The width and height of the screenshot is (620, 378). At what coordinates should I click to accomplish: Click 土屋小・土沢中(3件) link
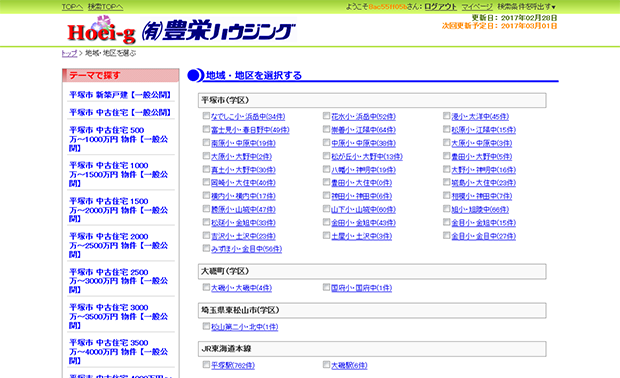pyautogui.click(x=361, y=236)
